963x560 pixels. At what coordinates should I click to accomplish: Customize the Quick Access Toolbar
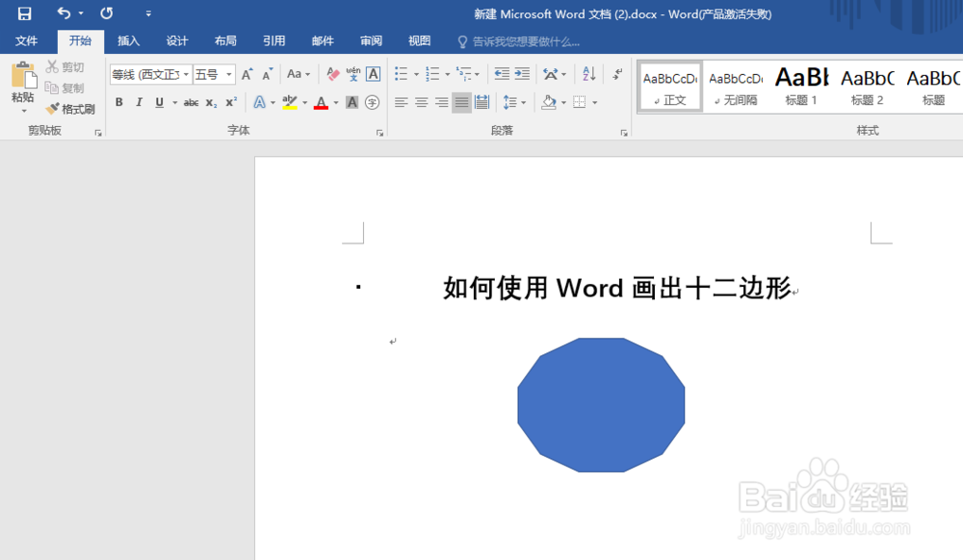point(148,13)
